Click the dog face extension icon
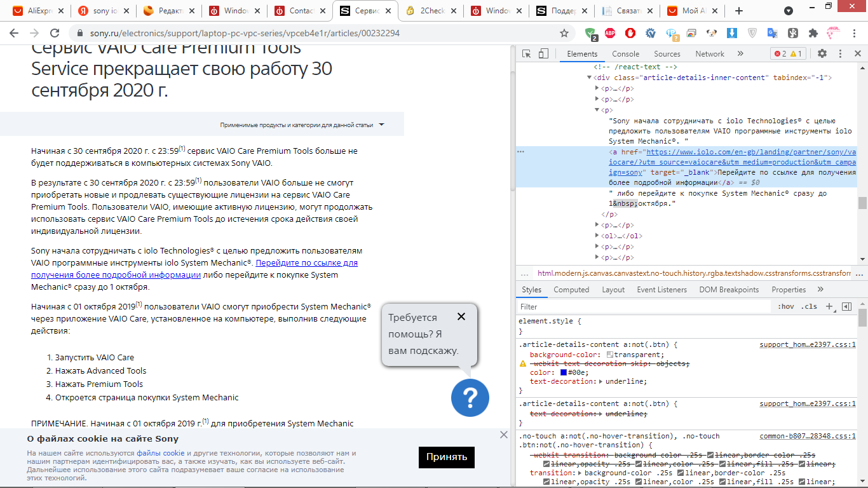868x488 pixels. coord(711,33)
